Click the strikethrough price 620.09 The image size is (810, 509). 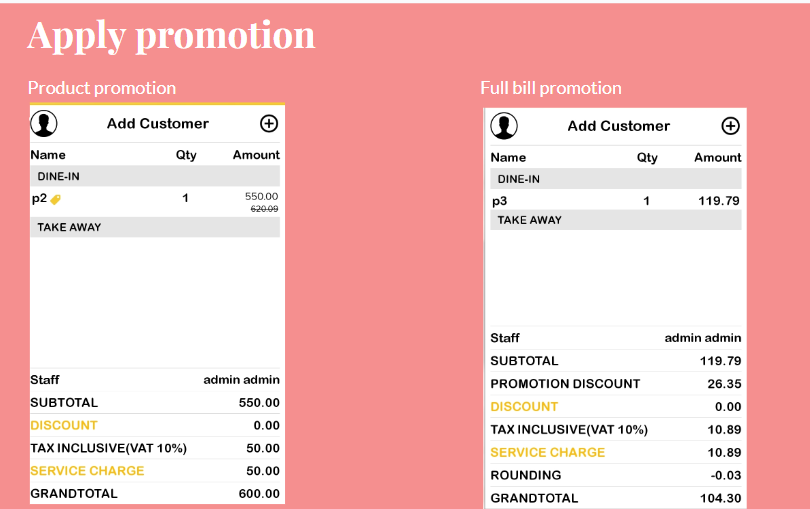tap(264, 209)
